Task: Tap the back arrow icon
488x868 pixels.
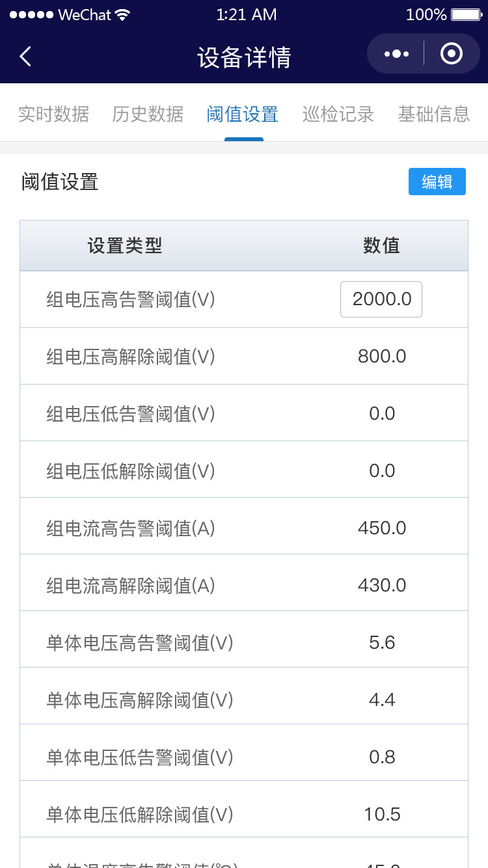Action: [x=25, y=57]
